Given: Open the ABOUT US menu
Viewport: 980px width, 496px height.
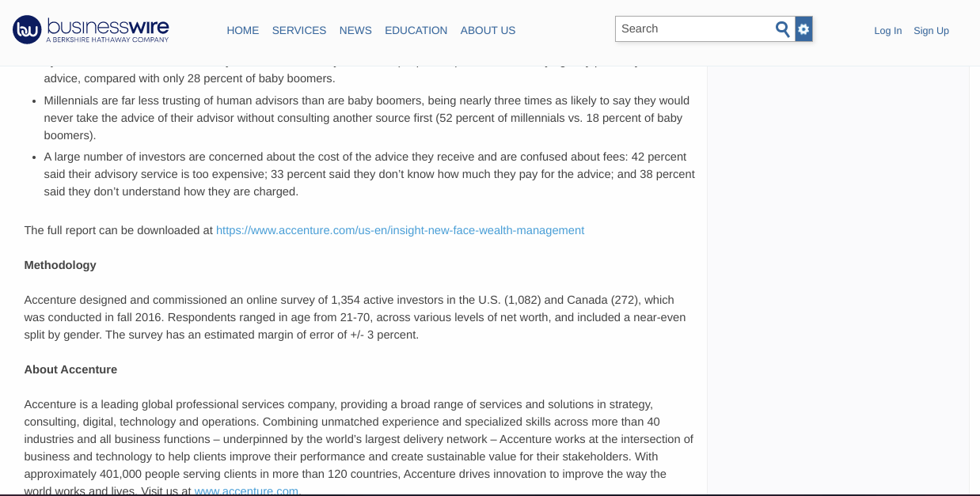Looking at the screenshot, I should pos(488,30).
